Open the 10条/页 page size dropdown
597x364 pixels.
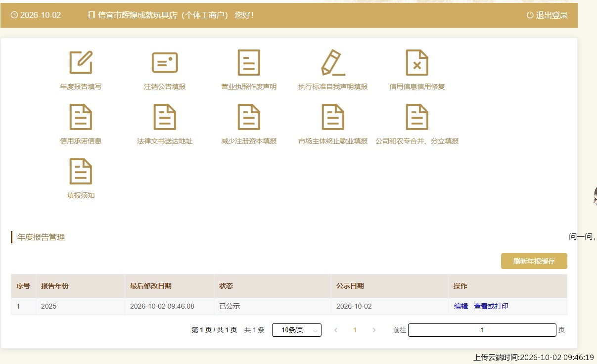[297, 330]
